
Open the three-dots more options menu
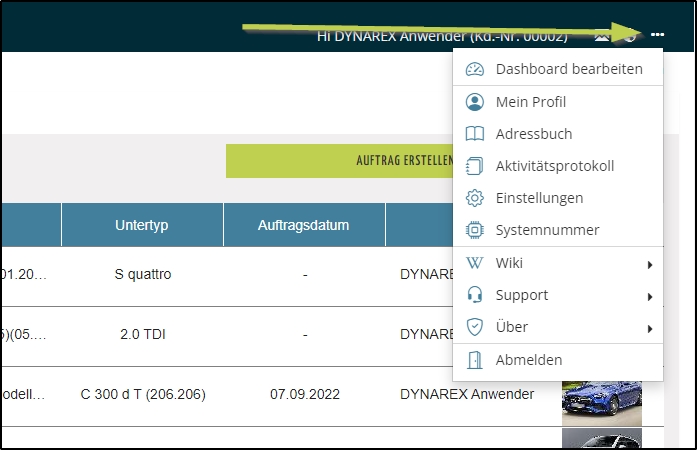pos(657,35)
